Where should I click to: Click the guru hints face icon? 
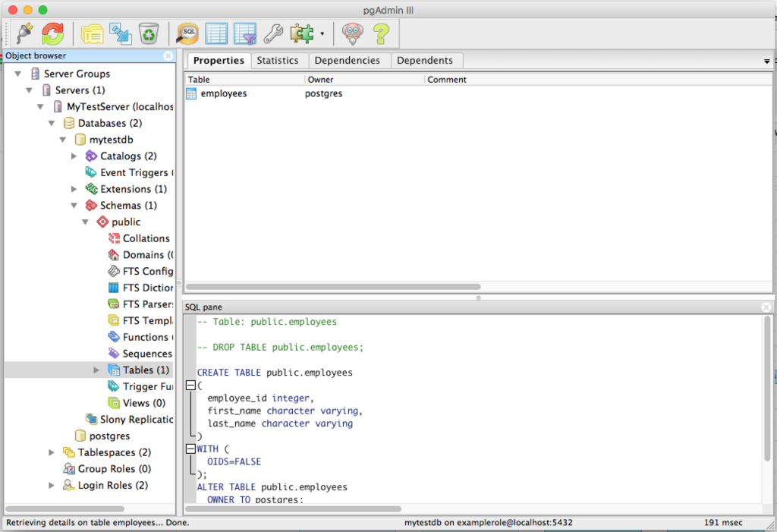pos(352,33)
